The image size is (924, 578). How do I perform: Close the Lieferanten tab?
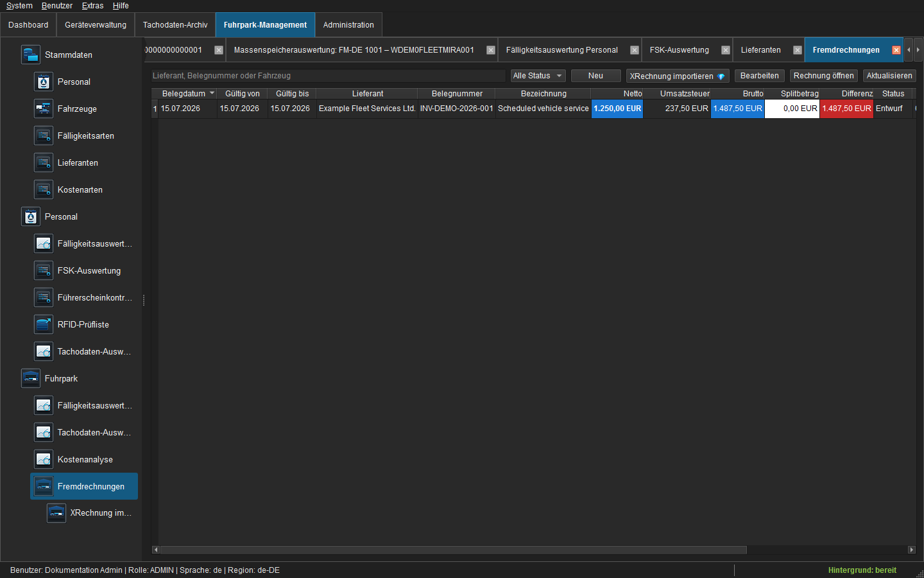coord(798,50)
